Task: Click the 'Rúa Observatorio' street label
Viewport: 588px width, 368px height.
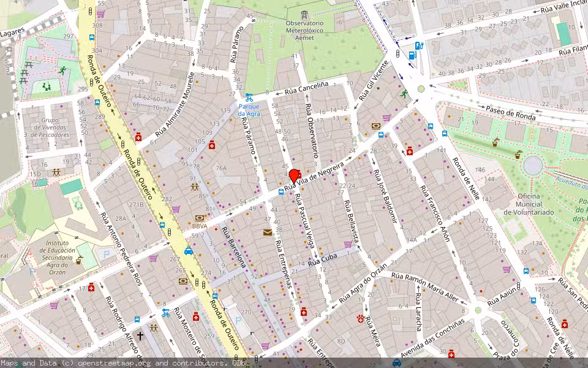Action: coord(312,130)
